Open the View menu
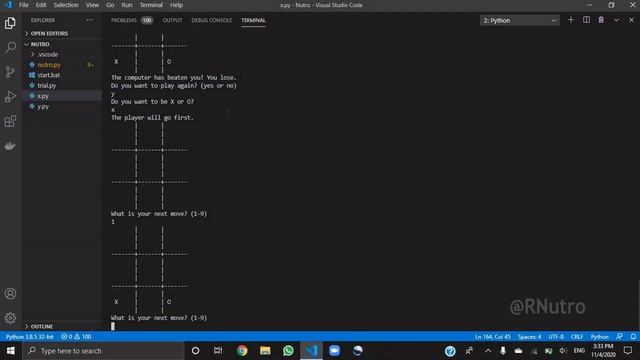Screen dimensions: 640x360 [x=92, y=5]
